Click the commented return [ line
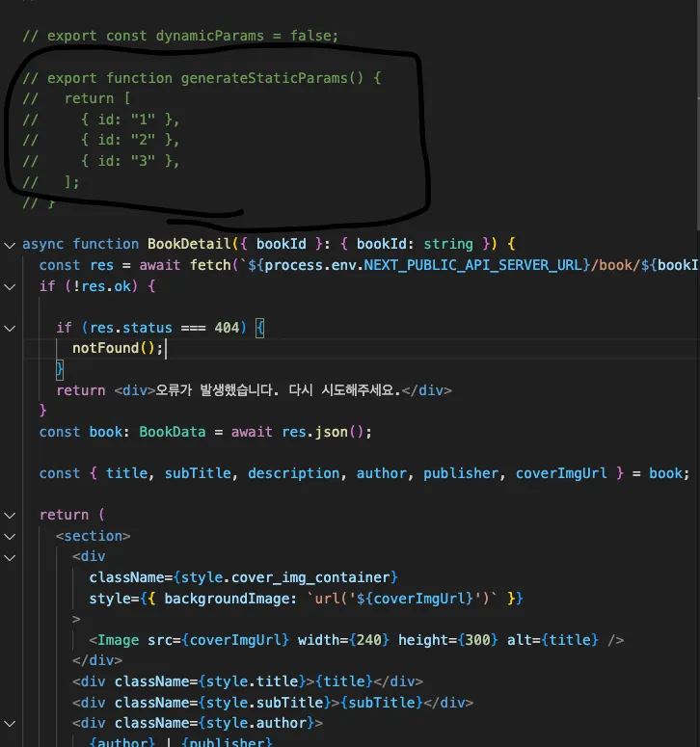Viewport: 700px width, 747px height. (x=97, y=98)
